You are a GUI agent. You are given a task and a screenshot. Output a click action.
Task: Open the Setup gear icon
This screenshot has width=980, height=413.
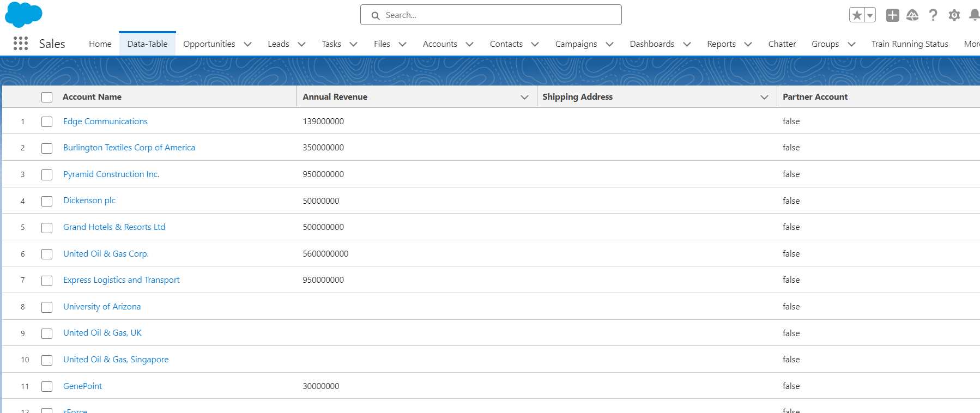pyautogui.click(x=954, y=15)
